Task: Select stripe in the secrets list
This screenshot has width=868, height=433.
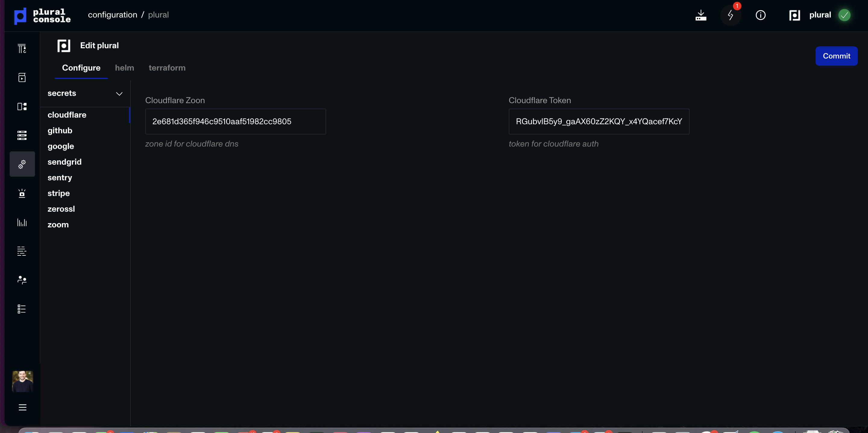Action: [x=58, y=193]
